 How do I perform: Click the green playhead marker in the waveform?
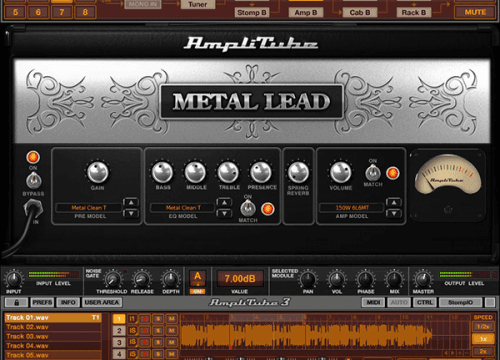273,335
